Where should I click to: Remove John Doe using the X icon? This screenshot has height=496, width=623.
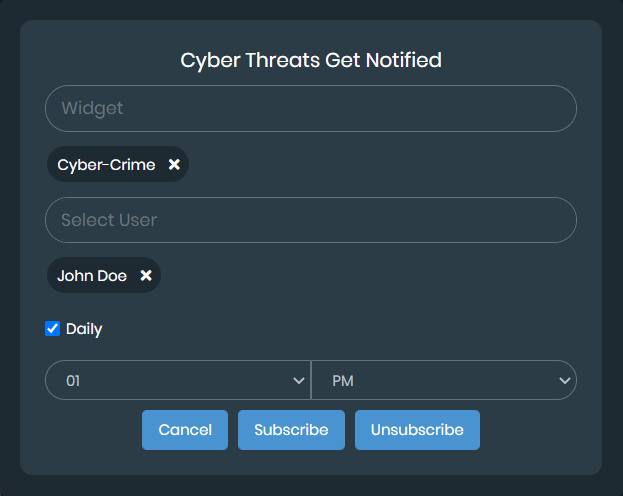click(x=146, y=276)
